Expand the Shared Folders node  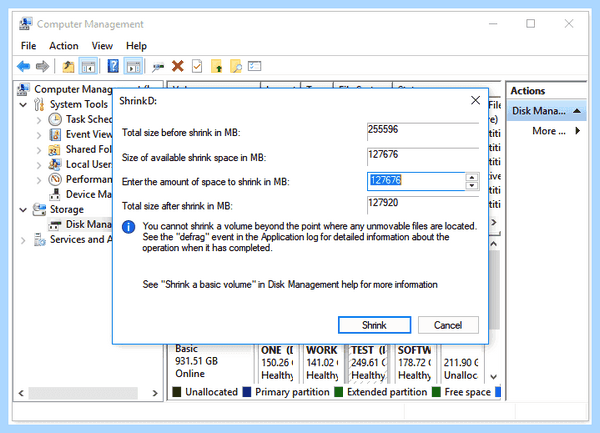pos(39,150)
